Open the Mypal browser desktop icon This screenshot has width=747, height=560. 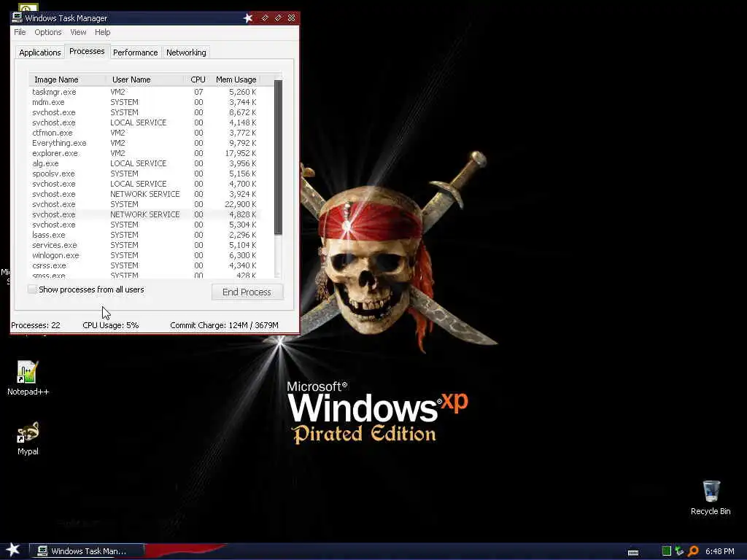(x=28, y=438)
